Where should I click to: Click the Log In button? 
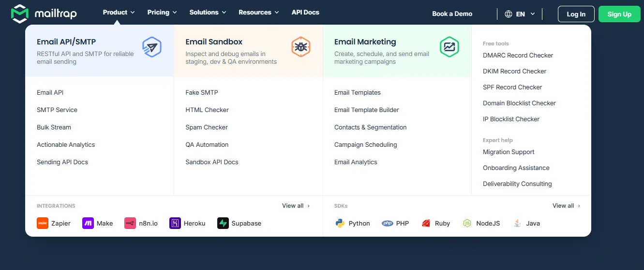[576, 14]
